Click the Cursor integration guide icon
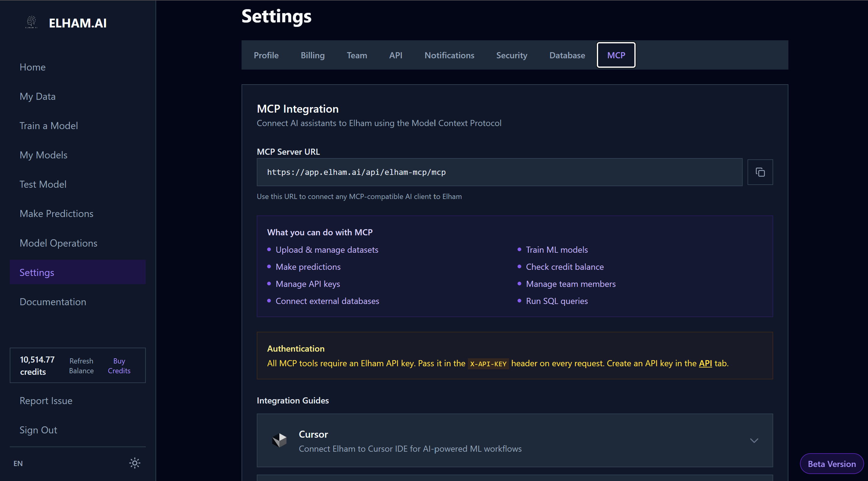The image size is (868, 481). point(279,440)
